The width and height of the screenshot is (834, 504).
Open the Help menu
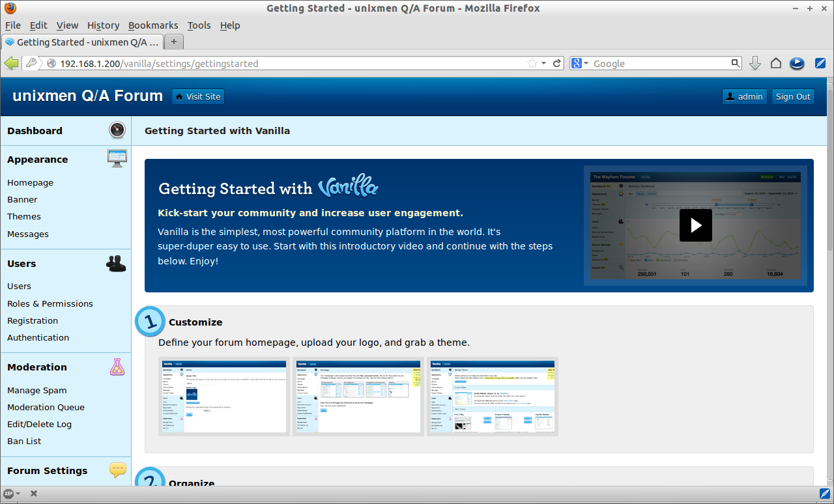(x=230, y=25)
